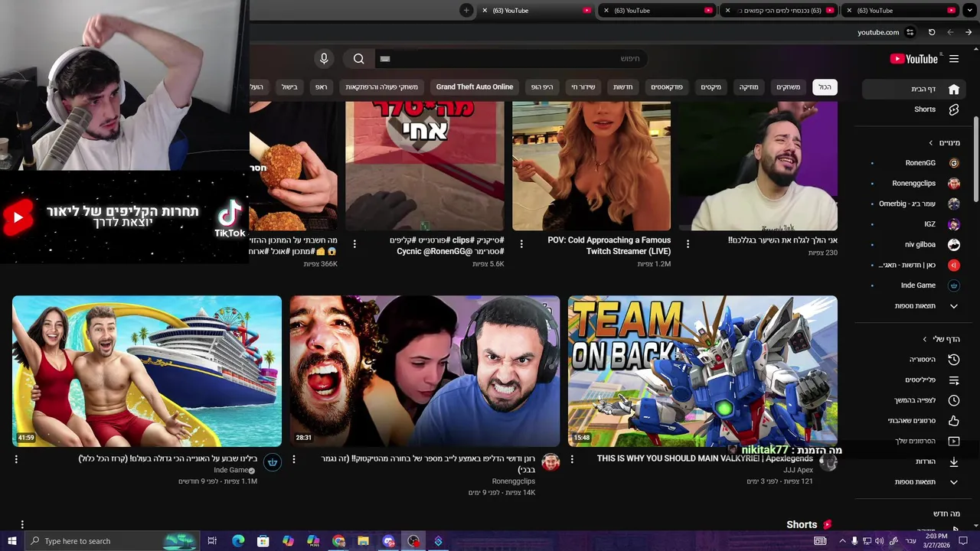Click the microphone icon in system tray
Image resolution: width=980 pixels, height=551 pixels.
click(854, 541)
